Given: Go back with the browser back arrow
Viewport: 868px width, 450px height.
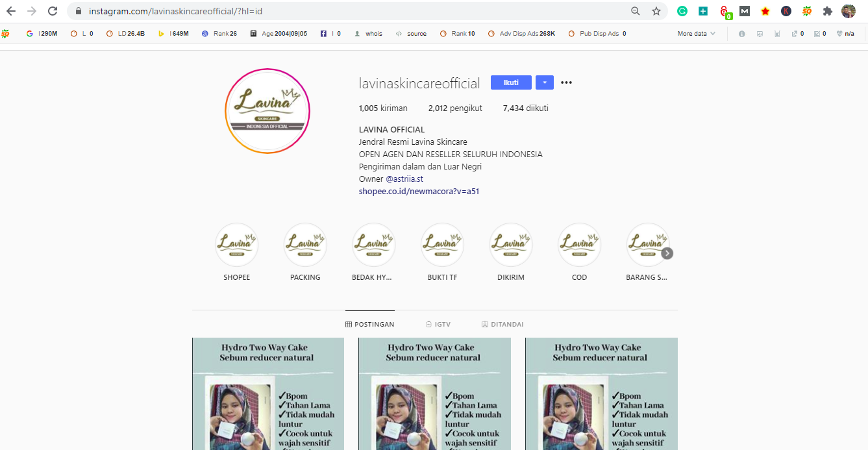Looking at the screenshot, I should (x=11, y=11).
